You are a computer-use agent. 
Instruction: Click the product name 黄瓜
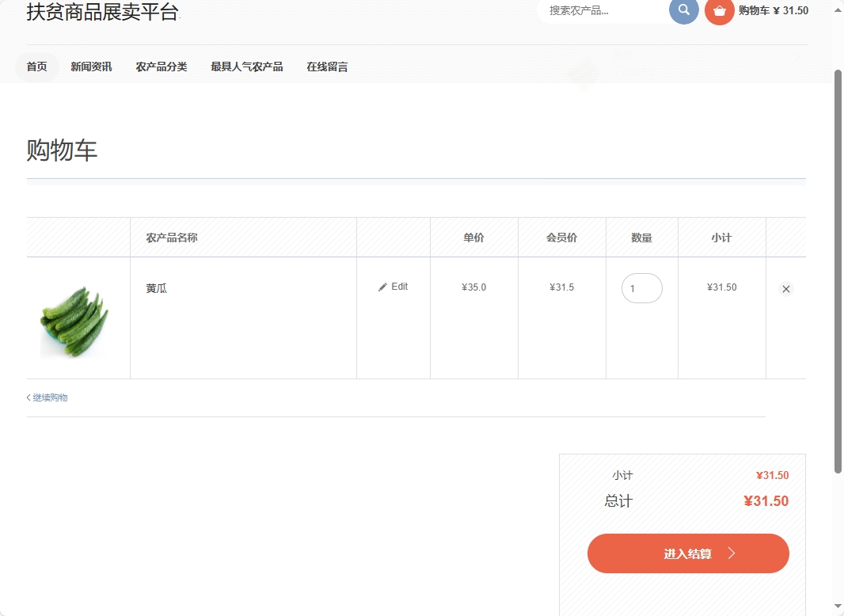pos(157,288)
